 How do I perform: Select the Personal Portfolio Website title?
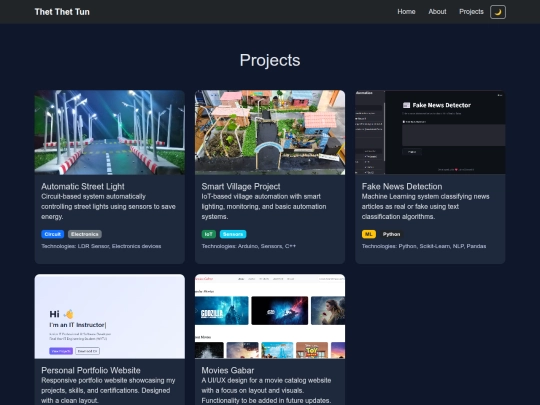(x=91, y=370)
